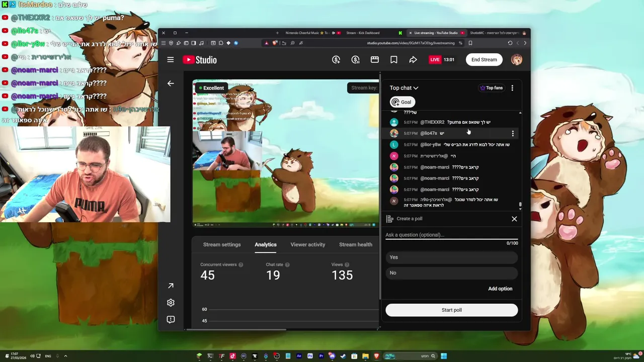Go back with the left arrow in sidebar
This screenshot has width=644, height=362.
tap(171, 83)
